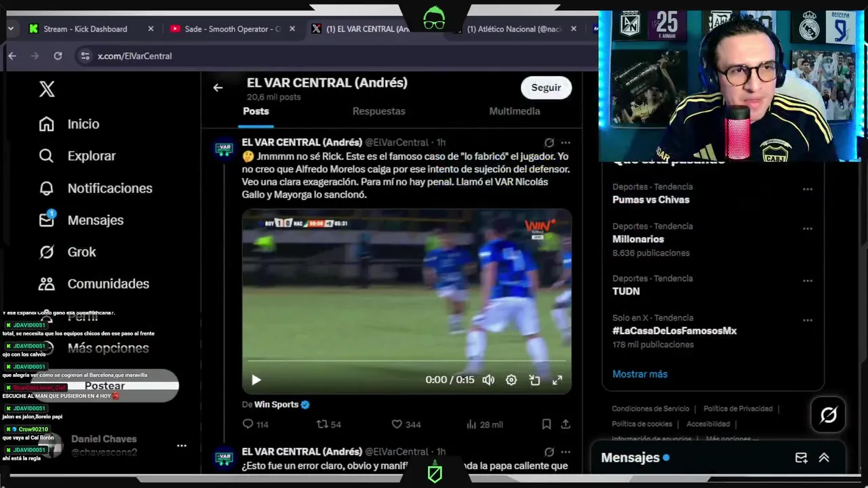Play the Win Sports video
This screenshot has width=868, height=488.
(x=256, y=380)
